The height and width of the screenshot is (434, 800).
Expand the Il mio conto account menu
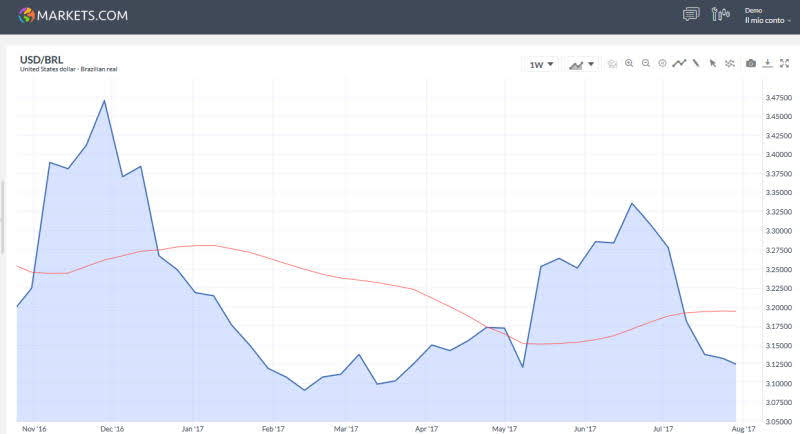point(767,20)
